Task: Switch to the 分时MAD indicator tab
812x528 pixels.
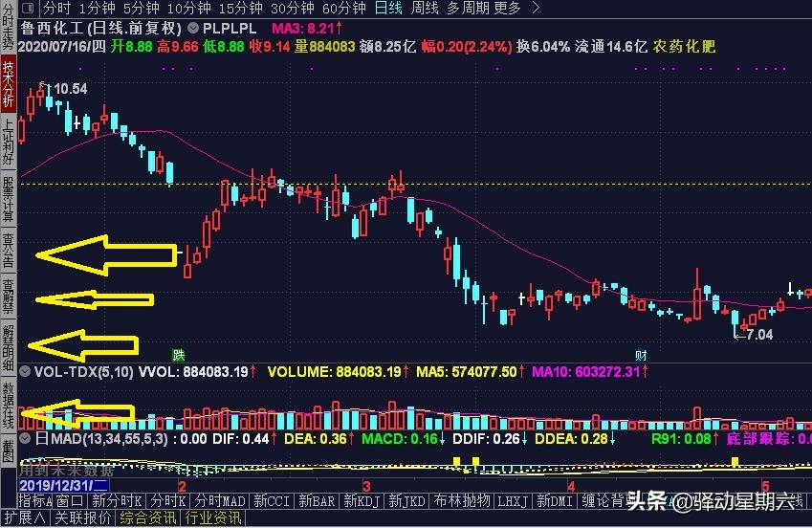Action: [220, 501]
